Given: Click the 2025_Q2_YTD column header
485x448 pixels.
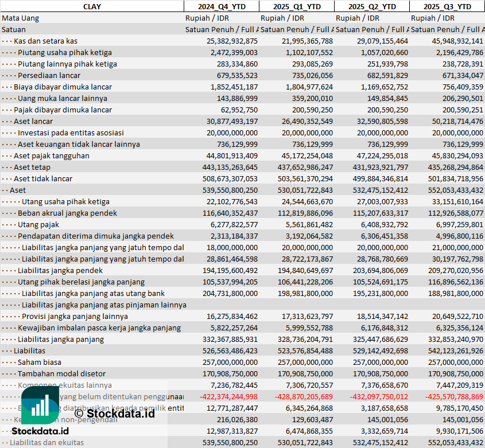Looking at the screenshot, I should [x=371, y=6].
